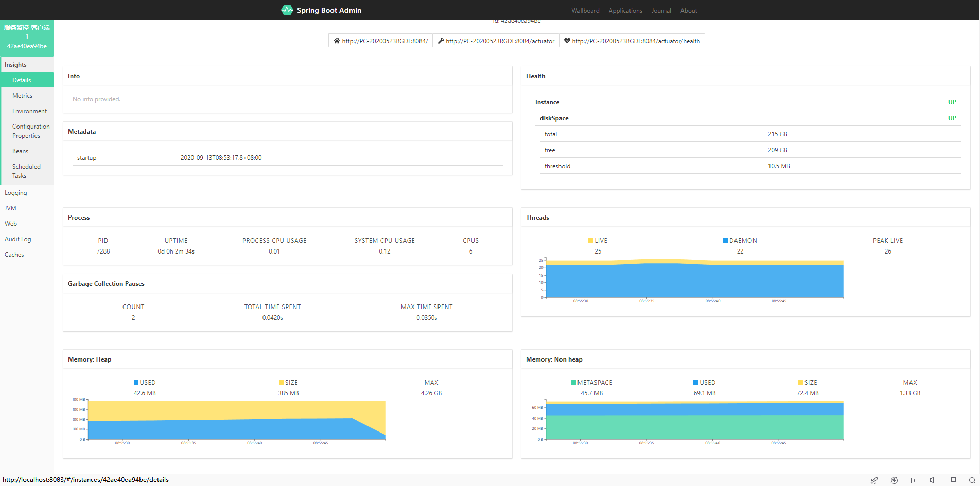This screenshot has height=486, width=980.
Task: Click the non-heap blue USED legend swatch
Action: click(695, 383)
